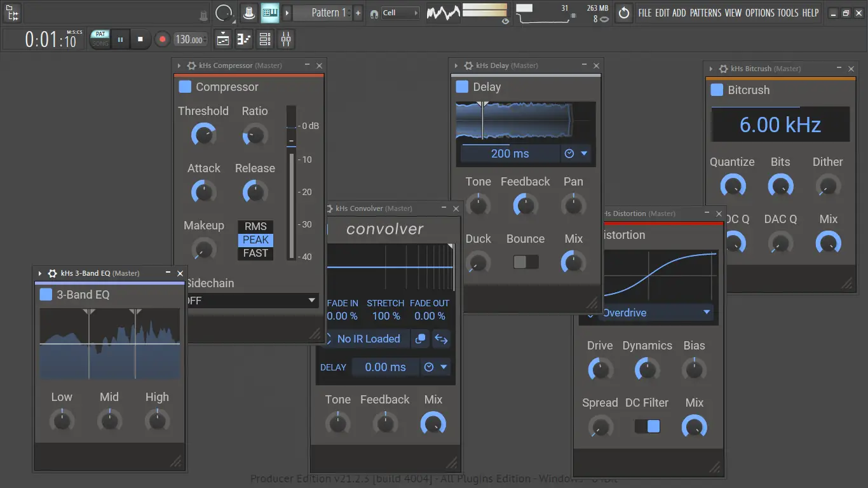Open the Sidechain dropdown in Compressor
This screenshot has width=868, height=488.
click(x=253, y=300)
